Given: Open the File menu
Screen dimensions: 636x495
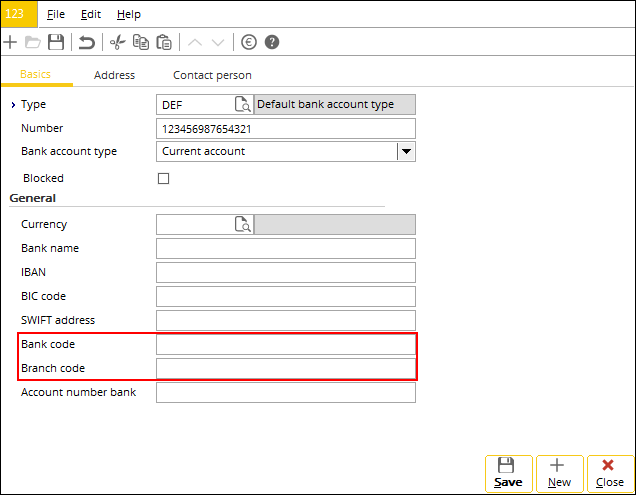Looking at the screenshot, I should click(x=57, y=14).
